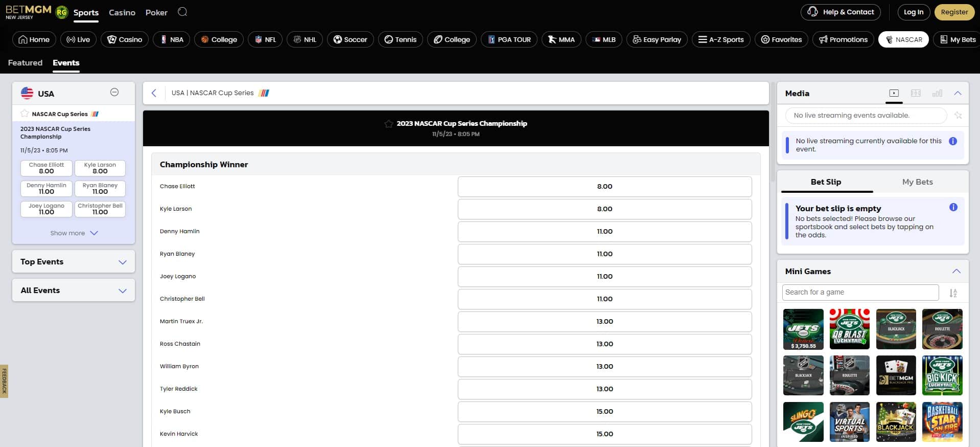Expand the All Events section
This screenshot has width=980, height=447.
coord(74,290)
